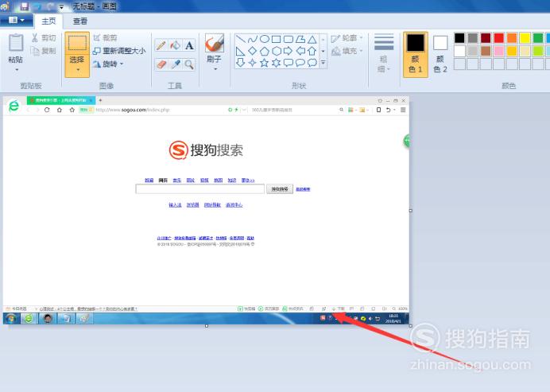Choose the Up arrow shape
Image resolution: width=550 pixels, height=392 pixels.
(312, 51)
